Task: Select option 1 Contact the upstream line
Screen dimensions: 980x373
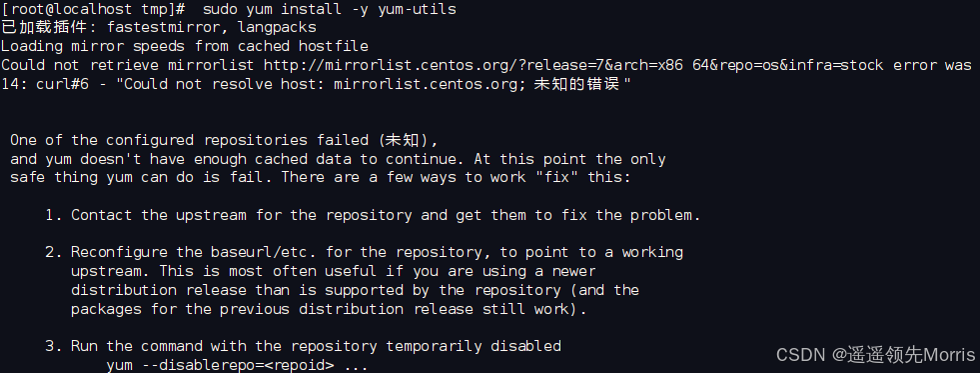Action: 374,215
